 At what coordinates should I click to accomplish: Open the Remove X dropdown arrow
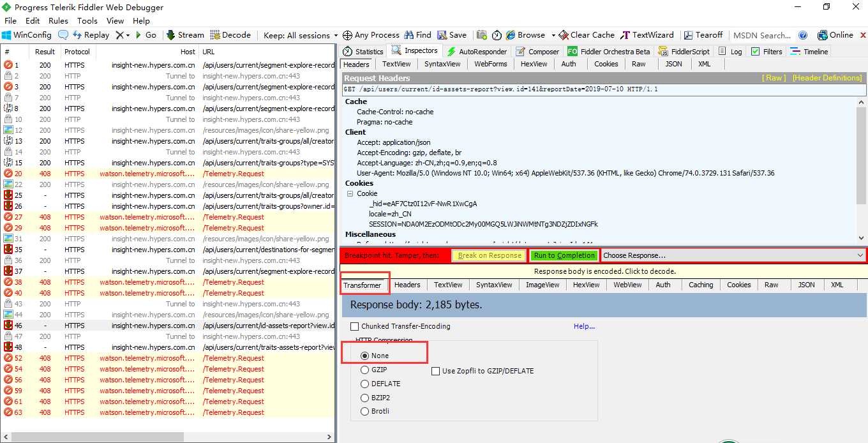pyautogui.click(x=128, y=35)
